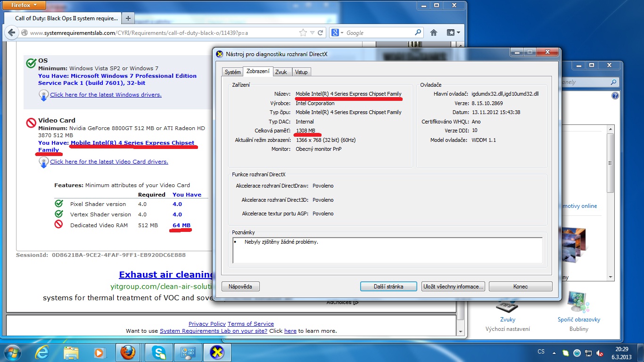Open the 'motivy online' link
The image size is (644, 362).
(580, 206)
